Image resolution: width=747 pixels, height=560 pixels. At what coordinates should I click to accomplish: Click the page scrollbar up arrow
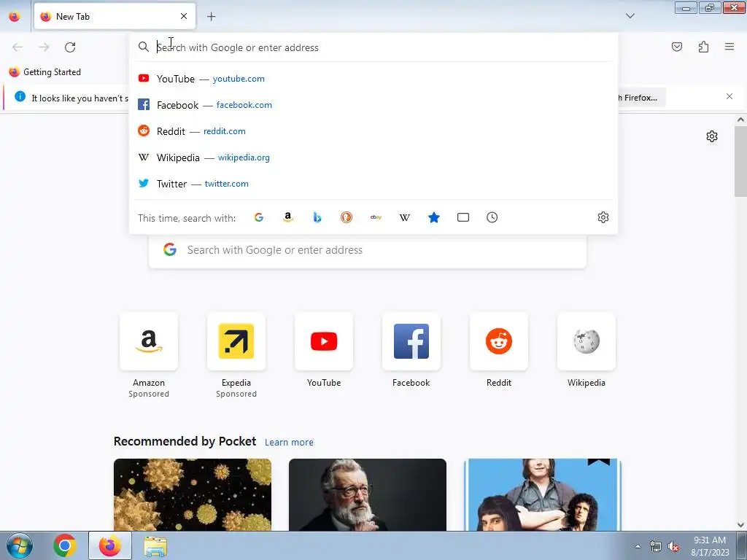pos(740,120)
